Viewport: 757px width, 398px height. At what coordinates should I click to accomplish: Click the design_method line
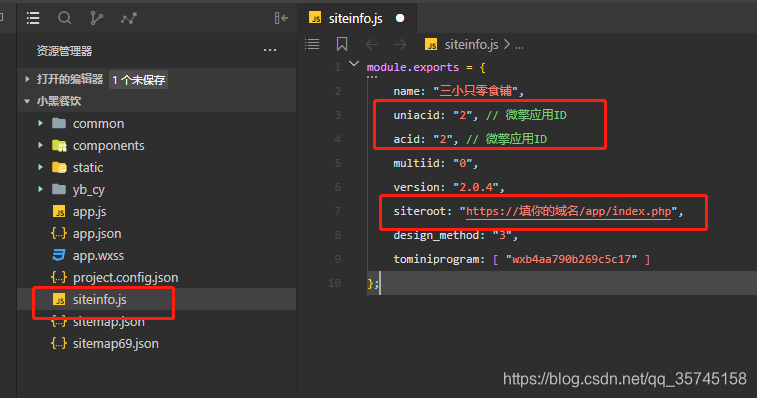pyautogui.click(x=455, y=235)
